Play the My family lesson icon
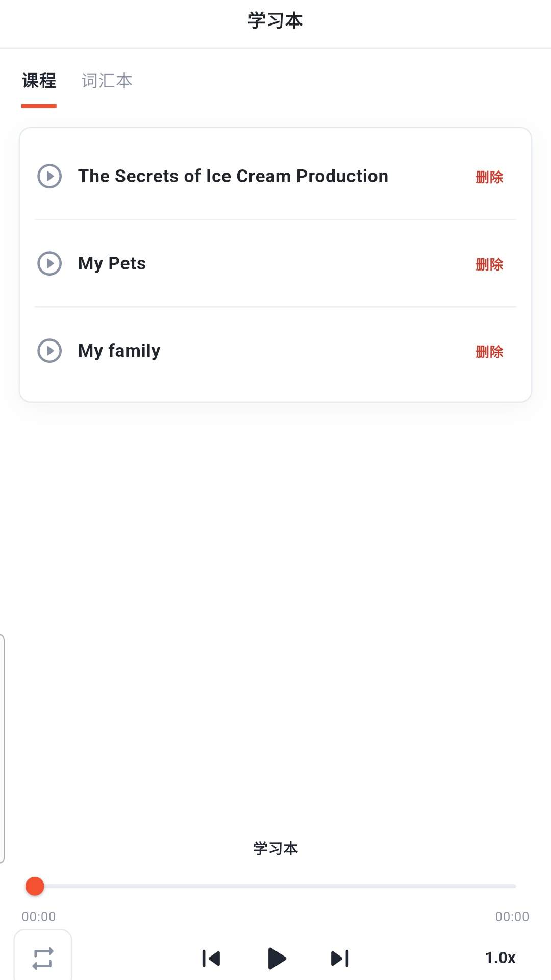This screenshot has height=980, width=551. pyautogui.click(x=49, y=351)
